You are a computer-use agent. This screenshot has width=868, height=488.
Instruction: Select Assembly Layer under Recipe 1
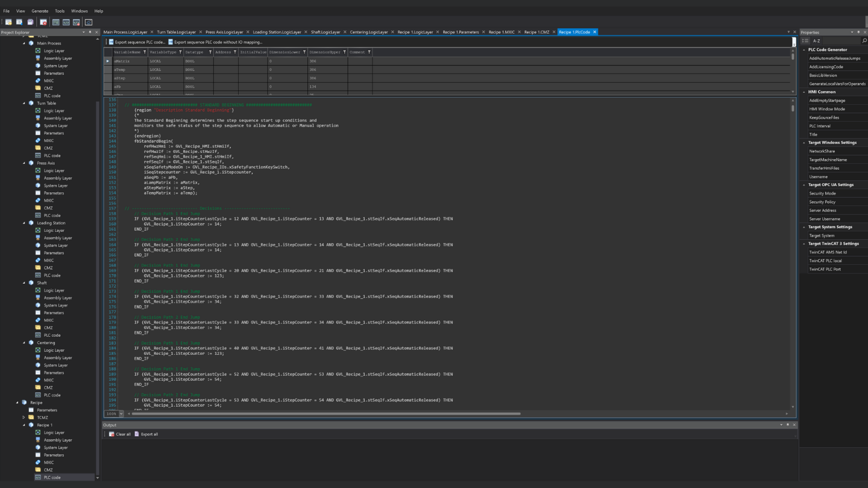pos(58,440)
